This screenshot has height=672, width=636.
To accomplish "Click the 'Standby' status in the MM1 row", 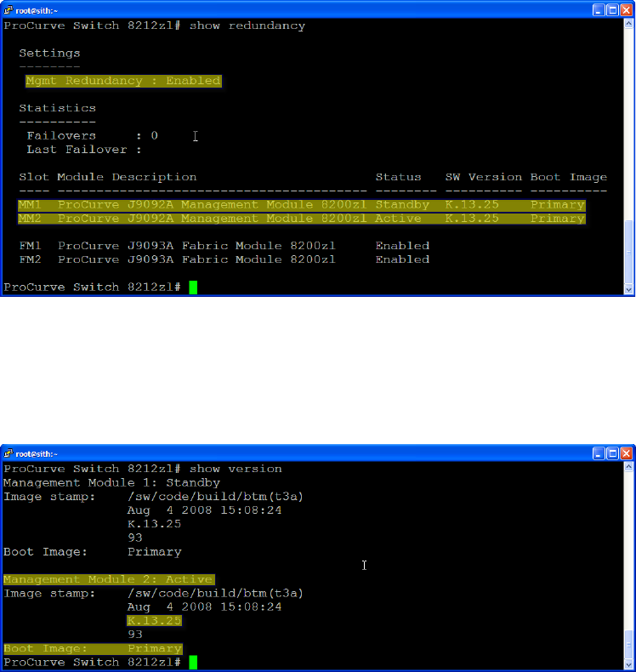I will (x=402, y=205).
